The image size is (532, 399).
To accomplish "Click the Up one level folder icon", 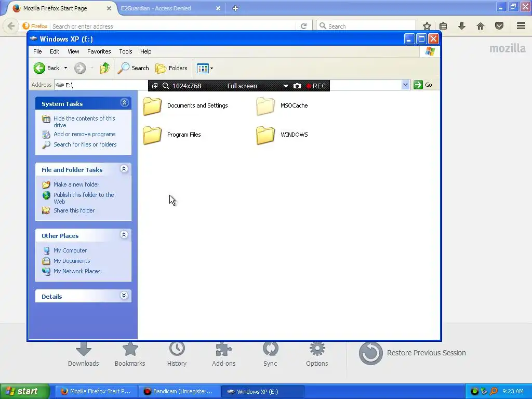I will pos(105,68).
